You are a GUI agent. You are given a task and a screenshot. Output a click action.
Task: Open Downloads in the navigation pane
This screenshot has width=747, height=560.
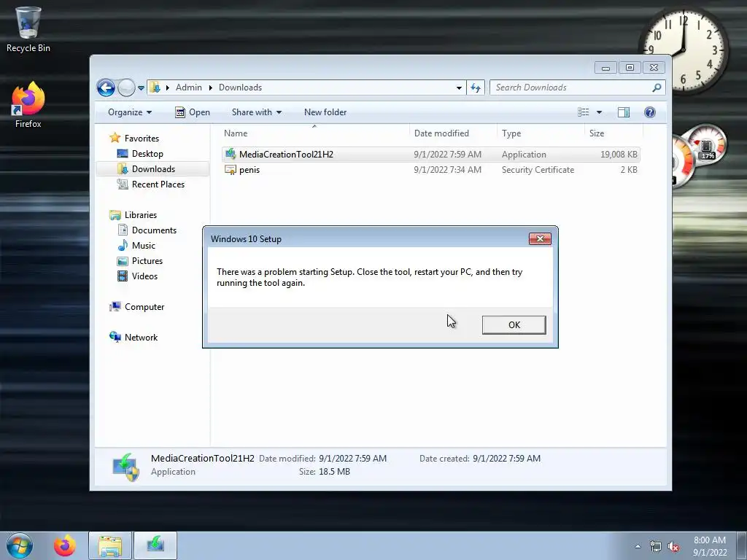point(153,169)
